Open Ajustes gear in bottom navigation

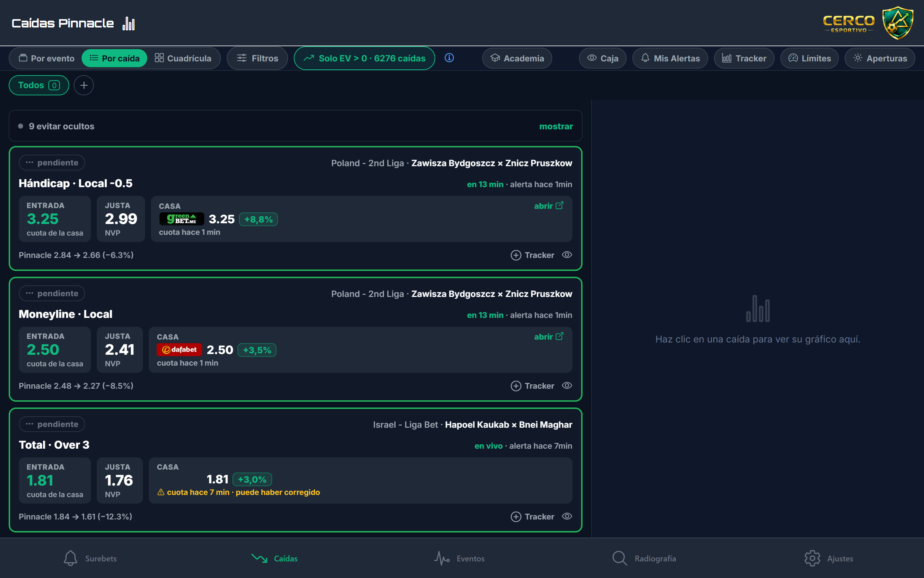(x=829, y=558)
